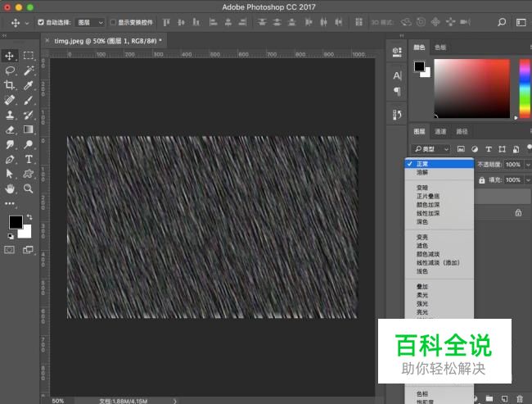Align top edges in options bar
Image resolution: width=532 pixels, height=404 pixels.
[166, 22]
